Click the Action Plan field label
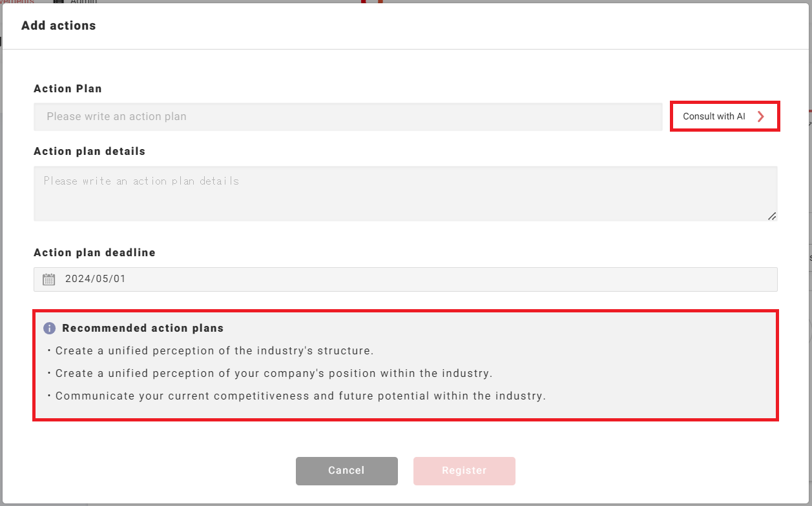This screenshot has width=812, height=506. pos(68,88)
